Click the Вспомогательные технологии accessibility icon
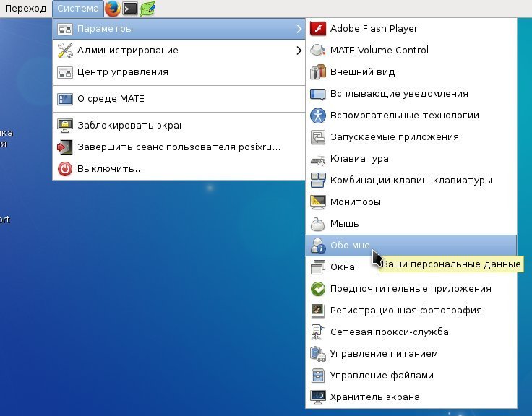The width and height of the screenshot is (532, 416). [x=318, y=116]
